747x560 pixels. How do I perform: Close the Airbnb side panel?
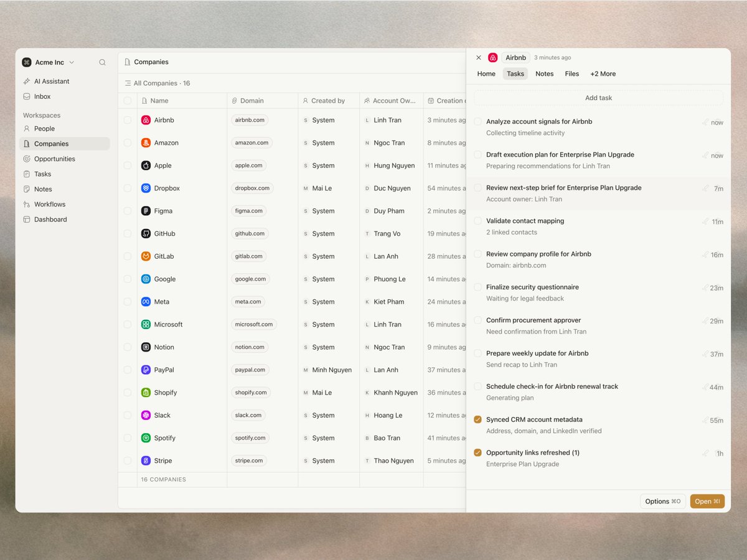(479, 58)
